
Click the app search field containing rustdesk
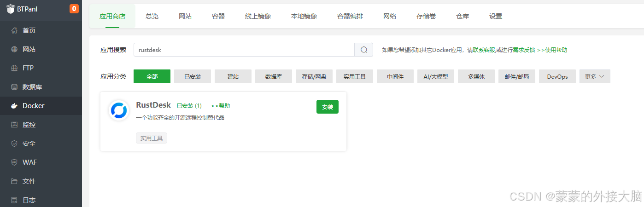(x=244, y=50)
